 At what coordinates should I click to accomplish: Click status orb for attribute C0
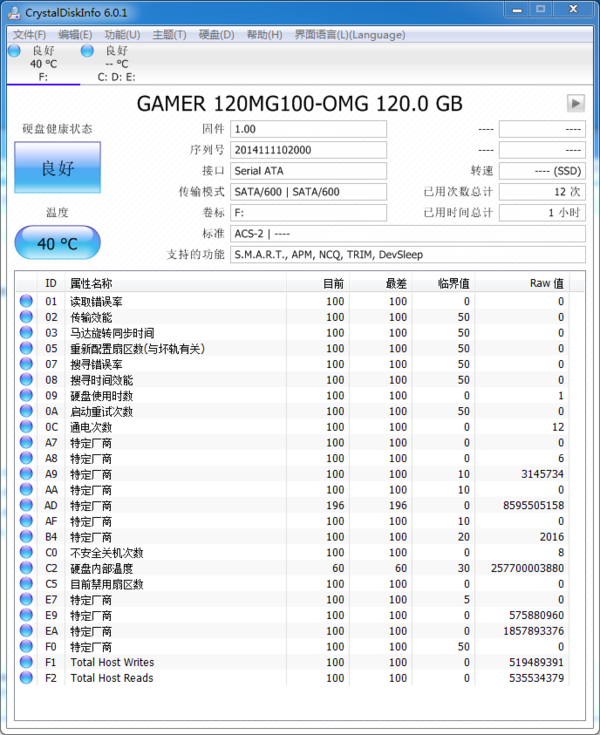point(26,552)
